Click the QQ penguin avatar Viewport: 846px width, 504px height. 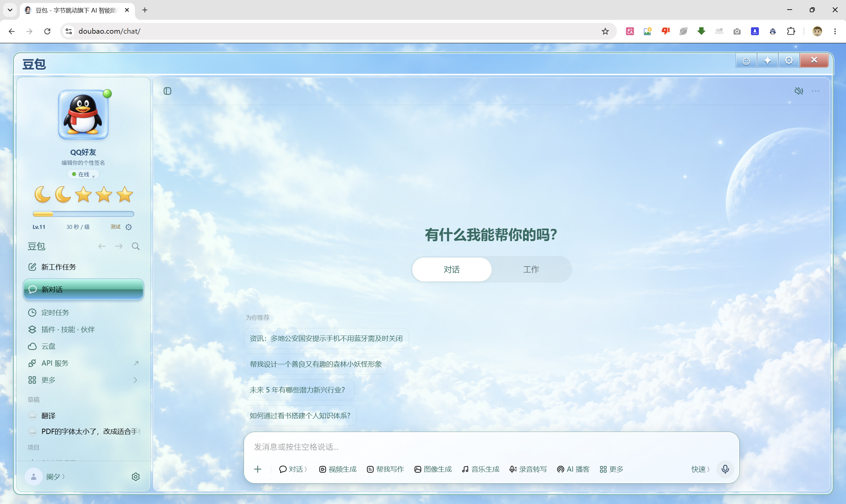pos(83,115)
